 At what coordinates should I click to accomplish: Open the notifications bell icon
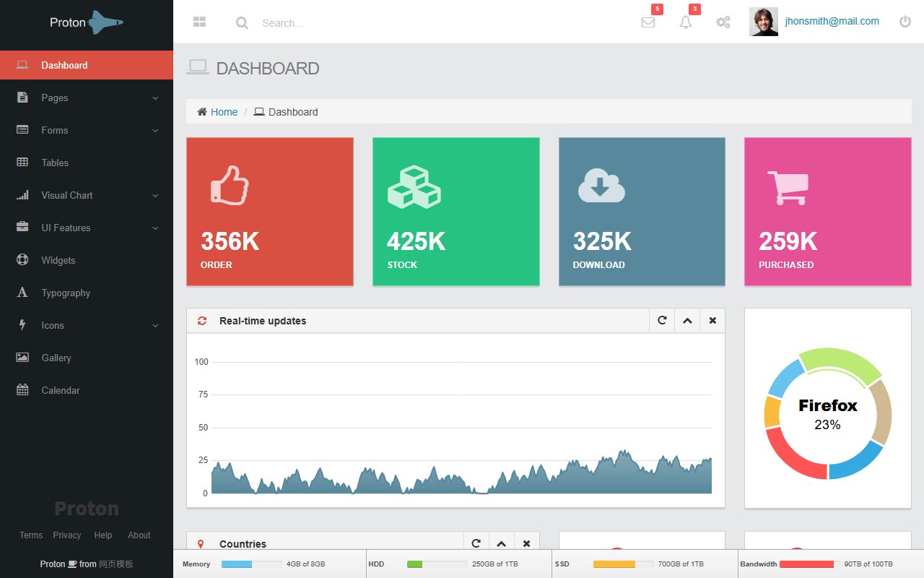pyautogui.click(x=686, y=22)
